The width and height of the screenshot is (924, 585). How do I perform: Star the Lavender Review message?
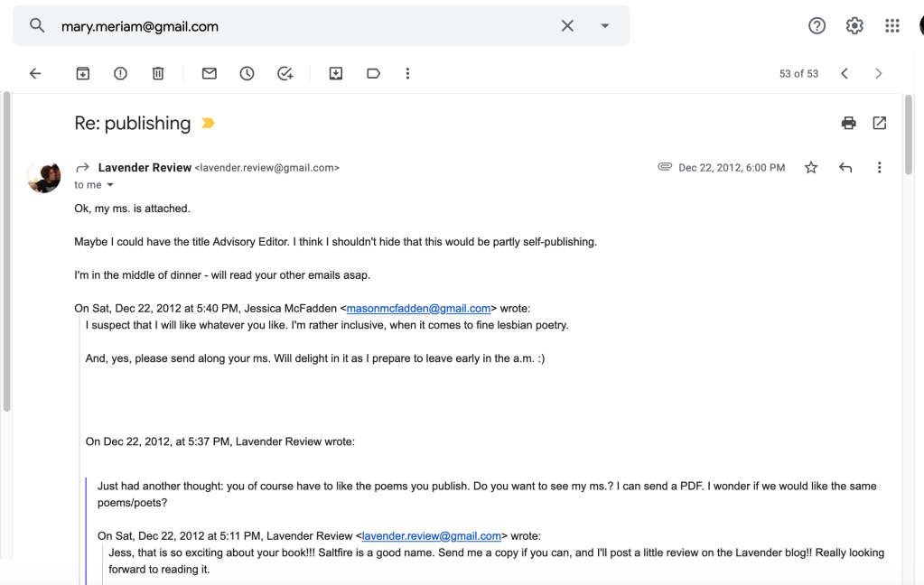point(811,168)
